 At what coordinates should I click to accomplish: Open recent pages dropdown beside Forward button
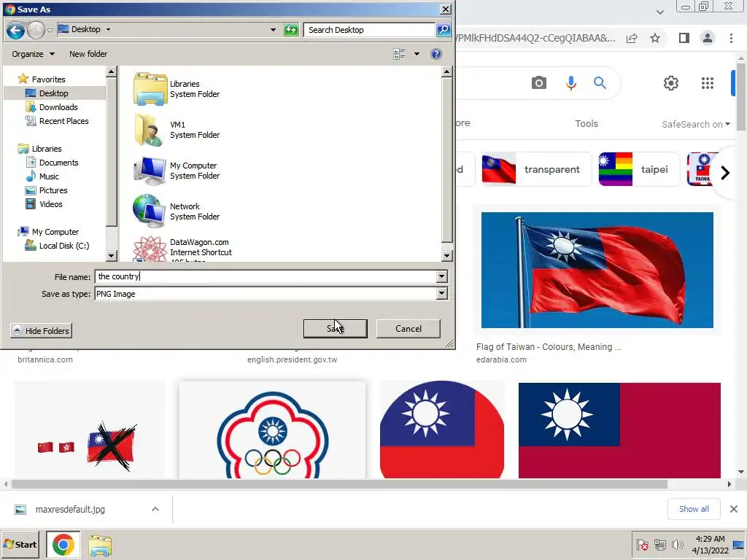pyautogui.click(x=50, y=31)
